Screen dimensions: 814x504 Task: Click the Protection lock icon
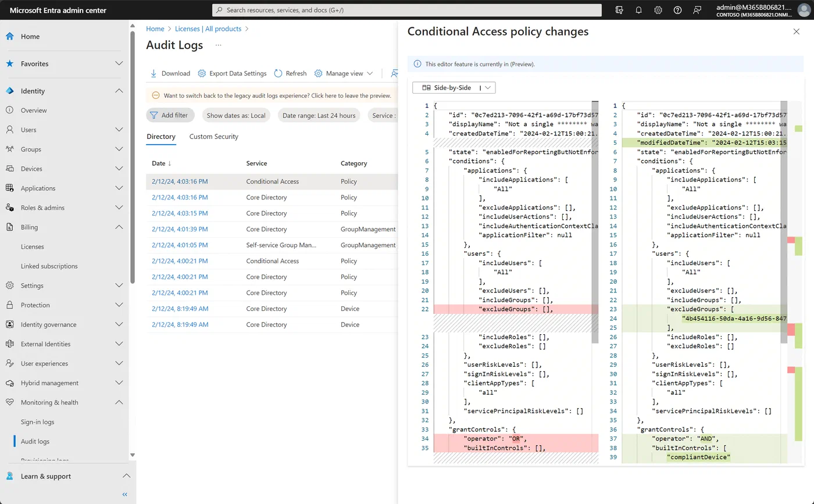[x=10, y=305]
